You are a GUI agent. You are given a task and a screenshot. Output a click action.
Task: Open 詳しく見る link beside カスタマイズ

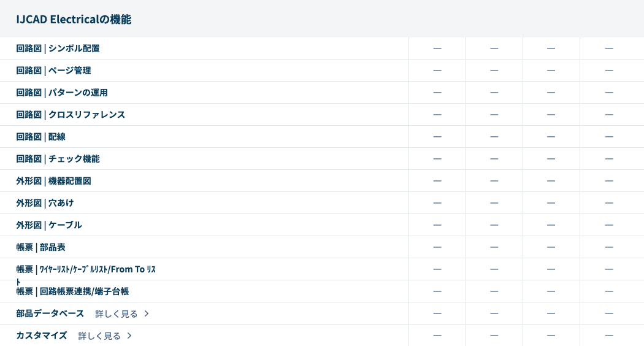[99, 336]
